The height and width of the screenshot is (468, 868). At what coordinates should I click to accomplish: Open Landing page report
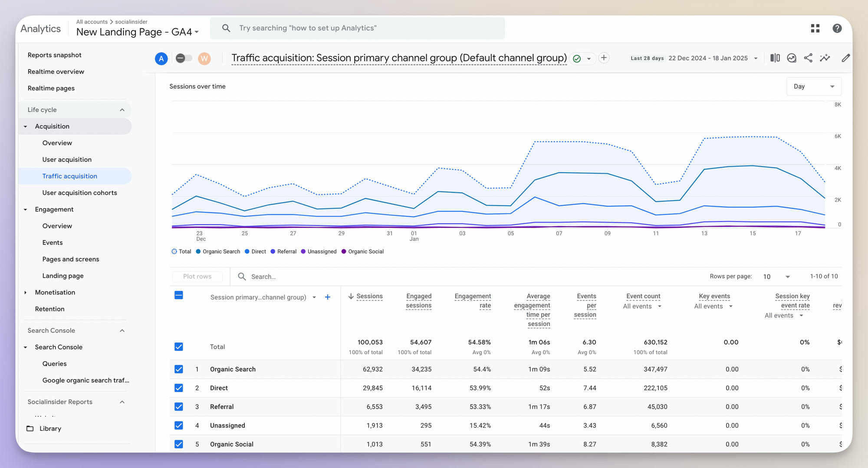[x=63, y=276]
